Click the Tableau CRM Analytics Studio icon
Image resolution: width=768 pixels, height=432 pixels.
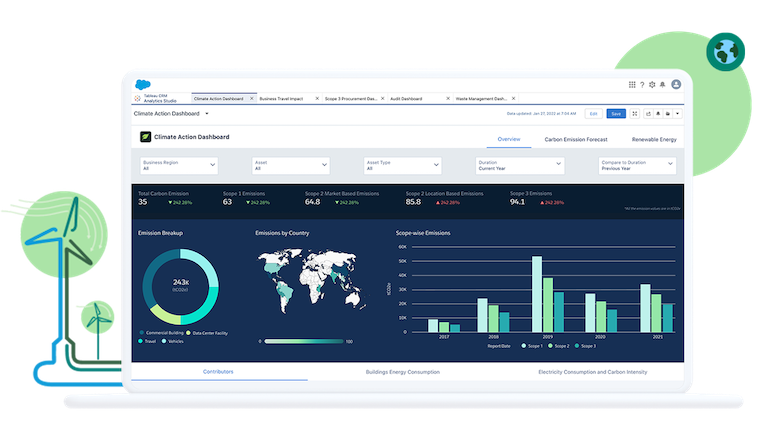pos(137,98)
